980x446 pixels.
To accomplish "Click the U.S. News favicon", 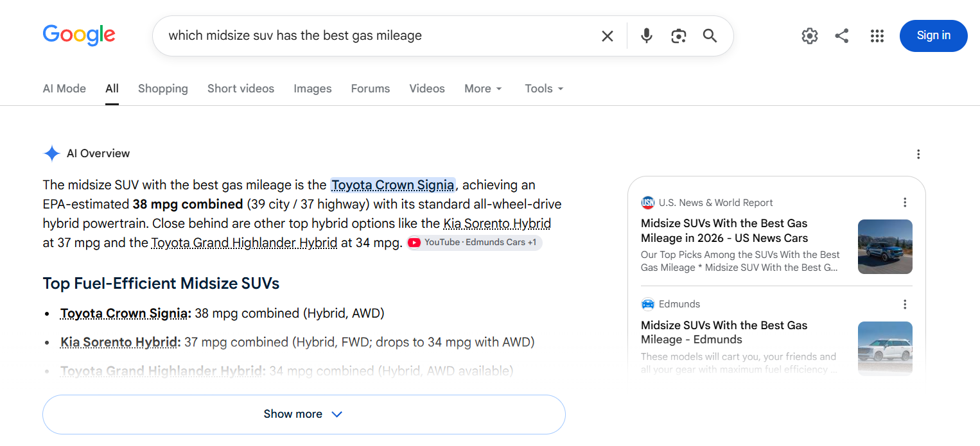I will (x=647, y=203).
